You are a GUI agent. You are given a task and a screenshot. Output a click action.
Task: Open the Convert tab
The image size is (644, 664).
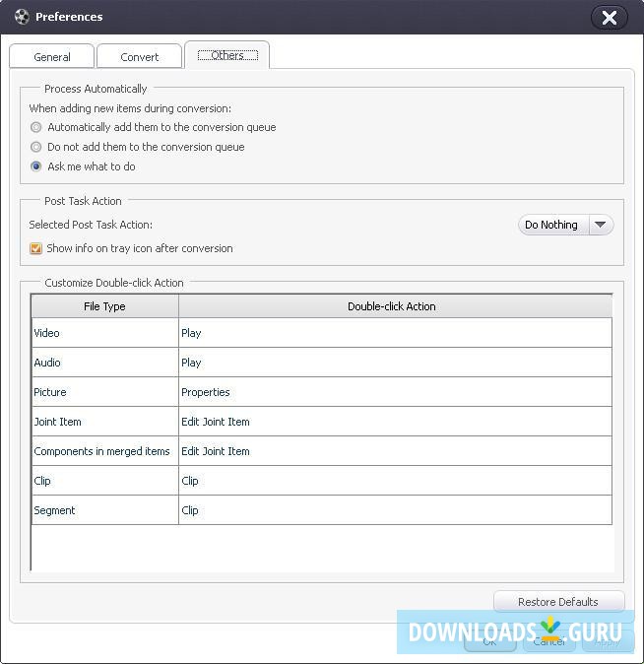point(139,57)
